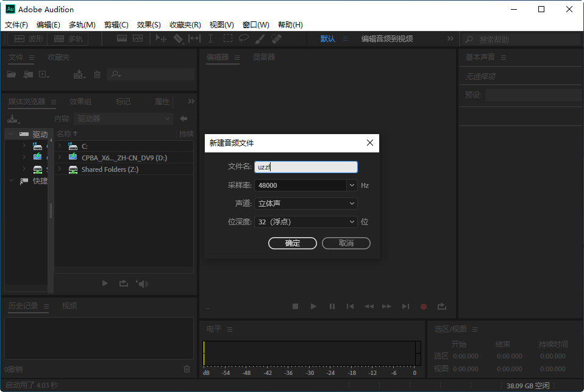
Task: Select the Spot Healing Brush tool
Action: [276, 38]
